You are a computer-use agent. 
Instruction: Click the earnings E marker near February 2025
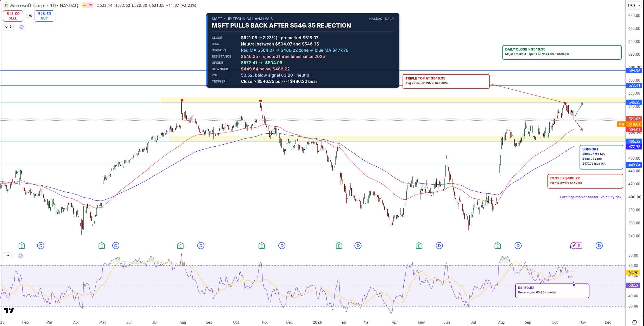(x=22, y=245)
